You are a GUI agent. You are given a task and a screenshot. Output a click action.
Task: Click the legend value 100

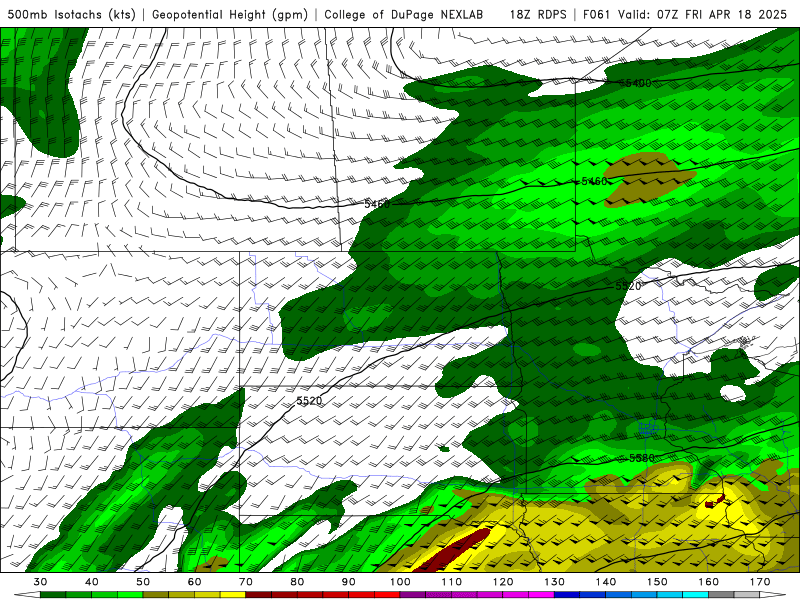pyautogui.click(x=400, y=582)
